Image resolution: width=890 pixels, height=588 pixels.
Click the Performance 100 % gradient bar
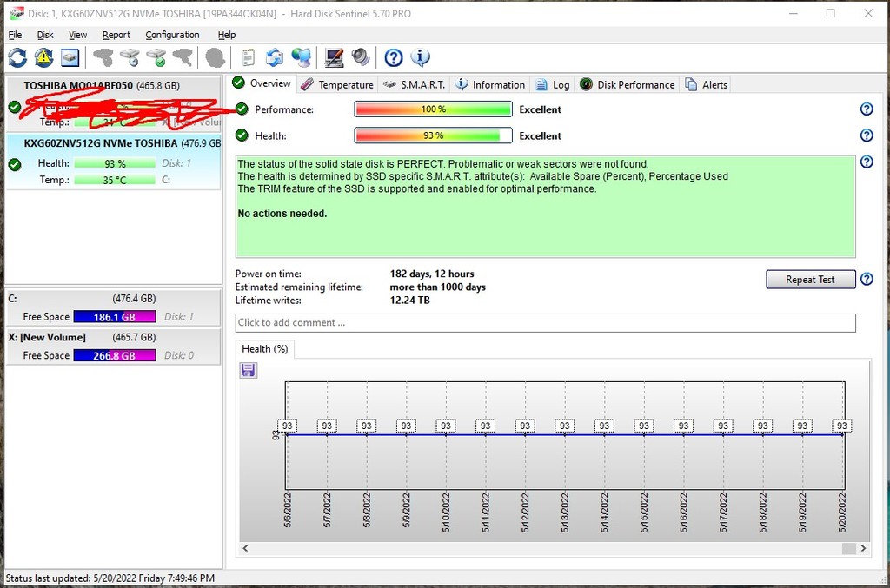433,109
